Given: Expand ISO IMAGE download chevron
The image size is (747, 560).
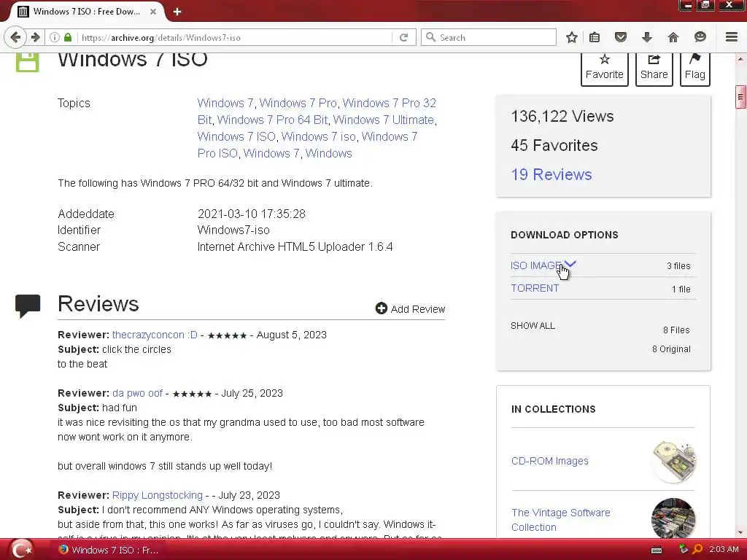Looking at the screenshot, I should [x=570, y=264].
